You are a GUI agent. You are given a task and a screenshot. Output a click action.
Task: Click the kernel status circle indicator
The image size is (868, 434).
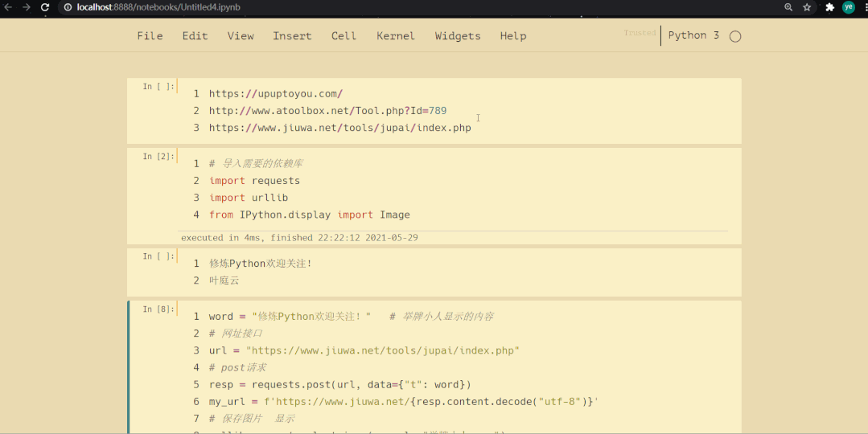pos(734,36)
